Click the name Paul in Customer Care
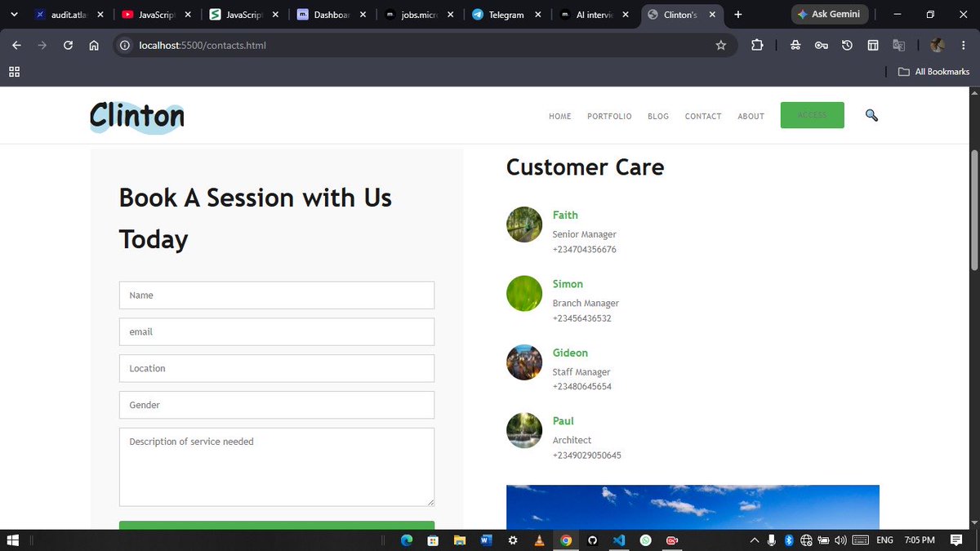Screen dimensions: 980x551 (563, 421)
